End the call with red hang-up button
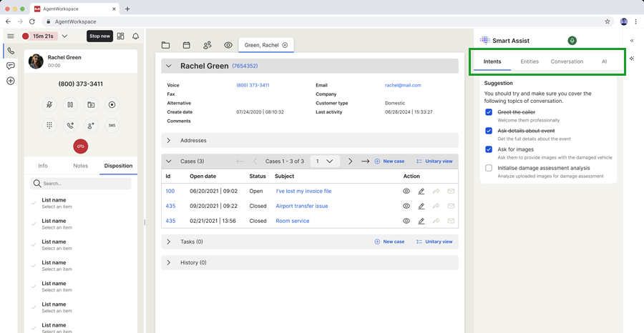The width and height of the screenshot is (644, 333). pyautogui.click(x=80, y=146)
